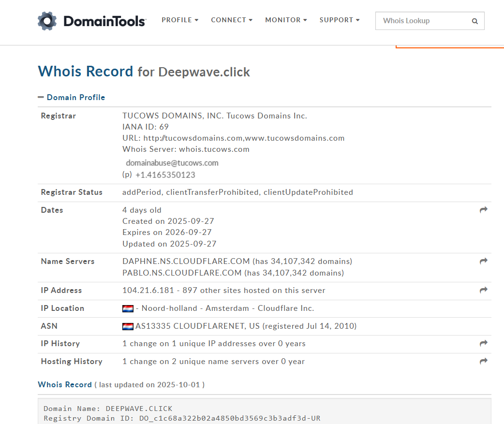Click the 'last updated on 2025-10-01' text
Screen dimensions: 504x424
pos(149,385)
